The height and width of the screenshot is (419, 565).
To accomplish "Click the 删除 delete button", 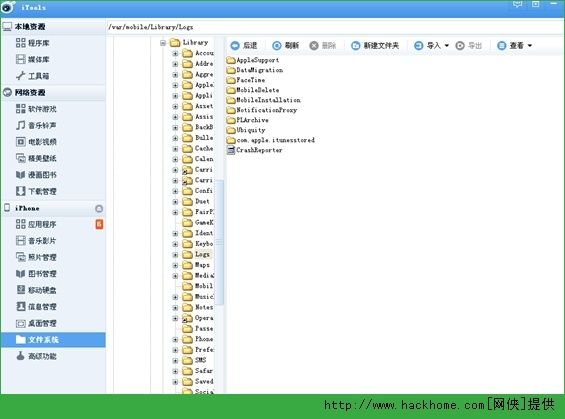I will [x=322, y=45].
